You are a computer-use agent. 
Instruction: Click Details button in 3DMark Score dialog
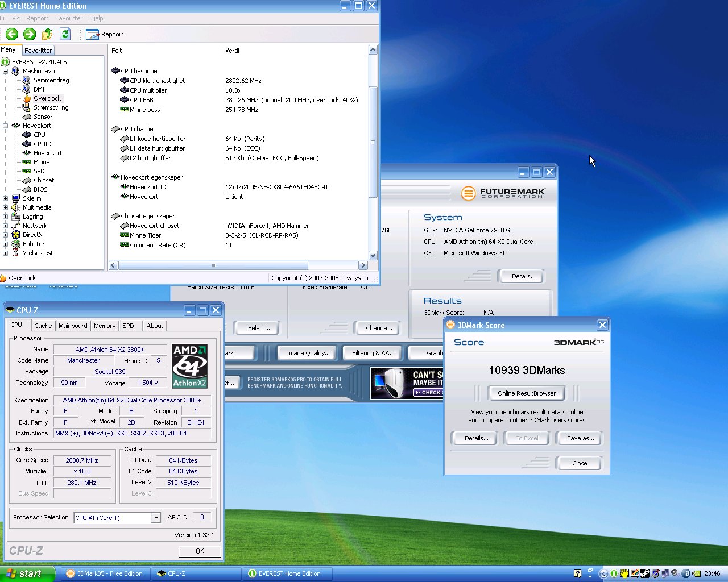pos(476,438)
